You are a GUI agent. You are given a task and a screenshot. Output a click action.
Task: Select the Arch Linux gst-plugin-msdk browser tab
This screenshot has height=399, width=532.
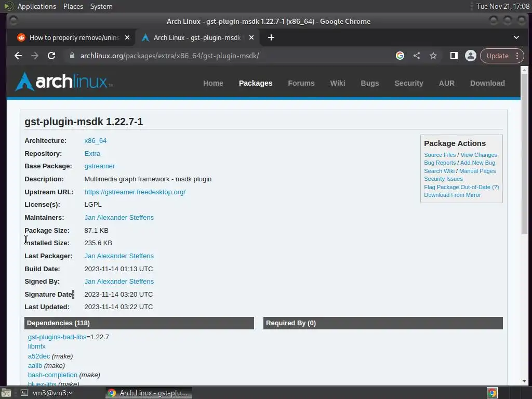click(x=197, y=37)
